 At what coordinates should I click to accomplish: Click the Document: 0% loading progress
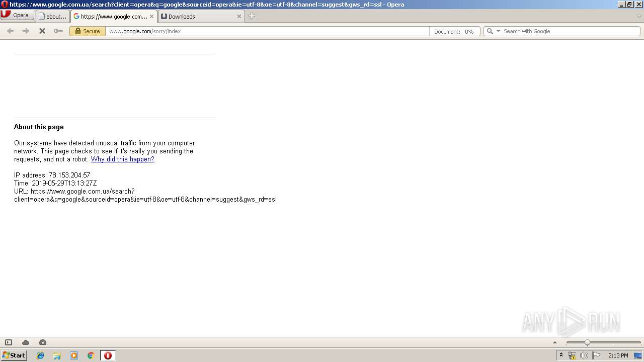click(454, 31)
